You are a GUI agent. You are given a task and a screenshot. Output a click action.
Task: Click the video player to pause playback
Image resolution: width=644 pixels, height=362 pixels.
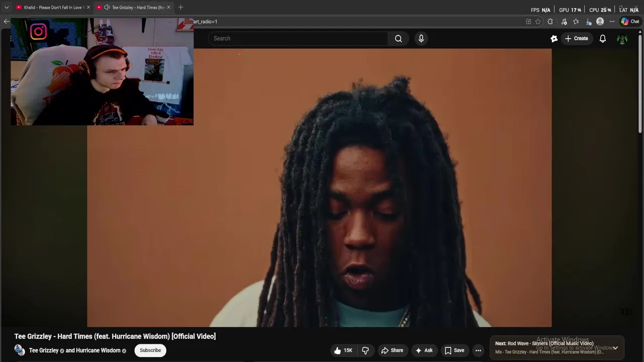click(x=319, y=188)
